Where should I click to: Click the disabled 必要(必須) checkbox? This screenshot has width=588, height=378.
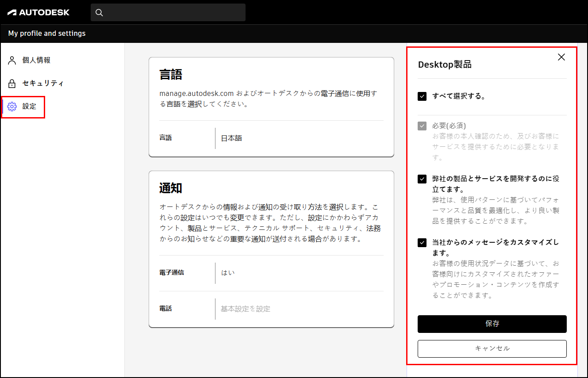(422, 126)
